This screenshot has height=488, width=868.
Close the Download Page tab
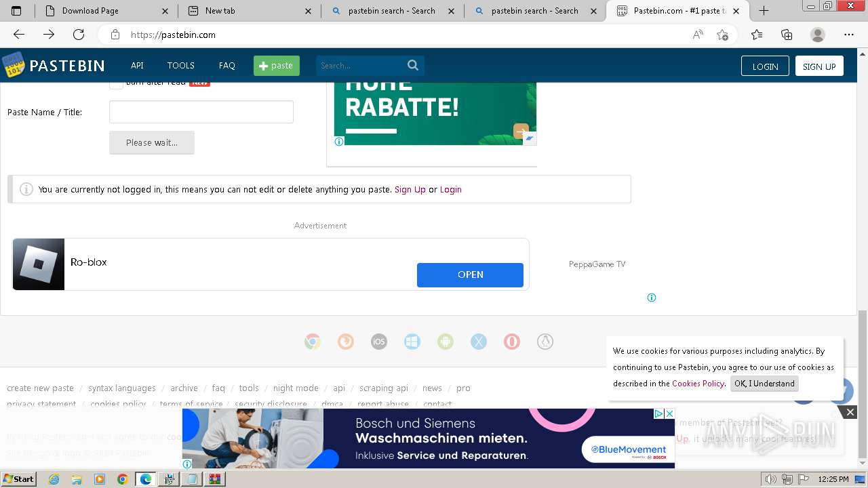pos(165,11)
